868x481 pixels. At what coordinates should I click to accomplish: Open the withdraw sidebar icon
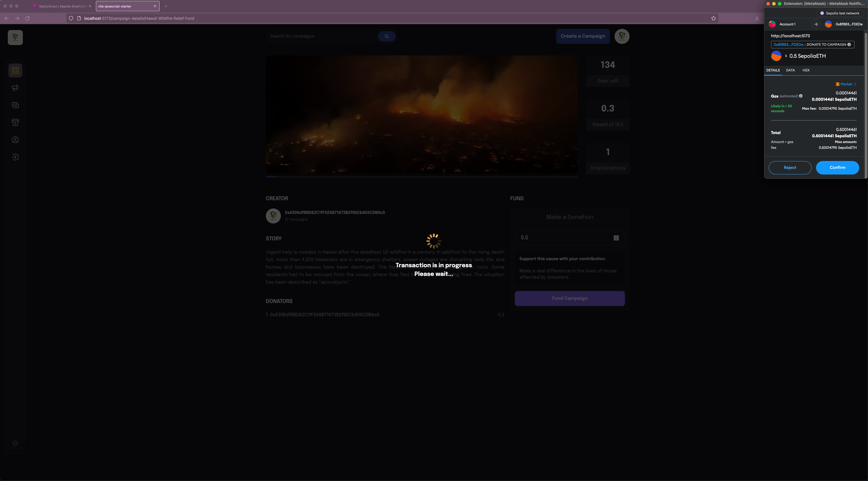click(15, 123)
